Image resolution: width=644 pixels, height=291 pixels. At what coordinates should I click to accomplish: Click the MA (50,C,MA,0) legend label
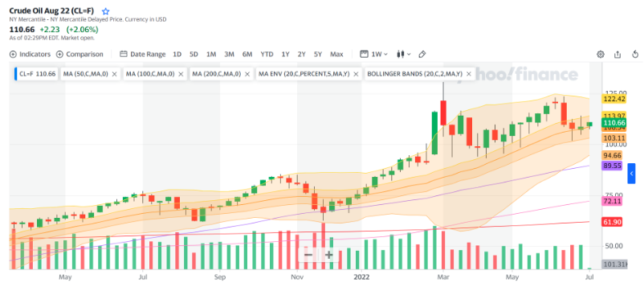pyautogui.click(x=85, y=74)
